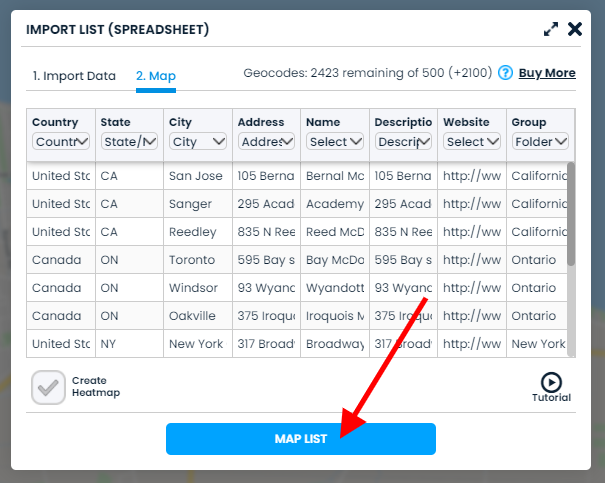Open the Country column mapping dropdown
The image size is (605, 483).
coord(61,142)
